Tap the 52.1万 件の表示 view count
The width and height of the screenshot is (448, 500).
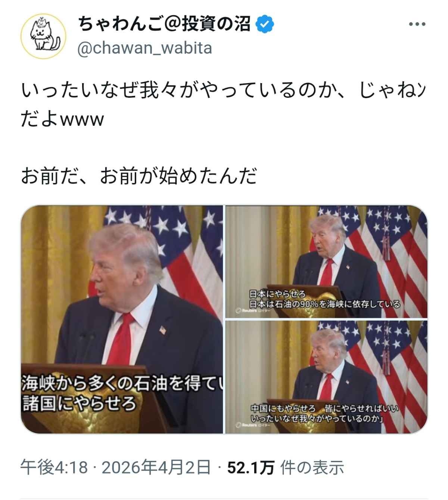(285, 468)
